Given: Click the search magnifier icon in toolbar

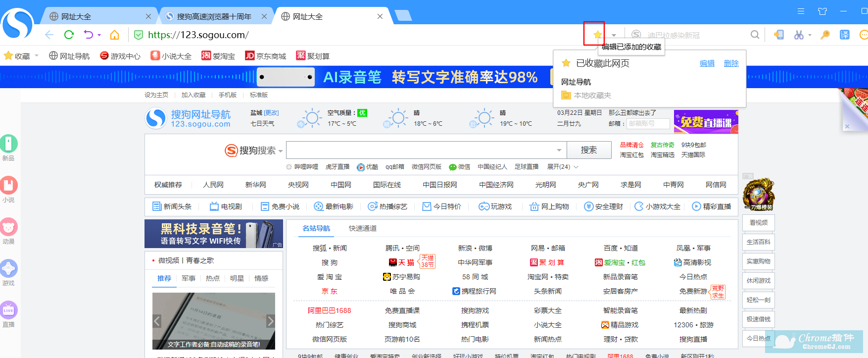Looking at the screenshot, I should pos(755,35).
